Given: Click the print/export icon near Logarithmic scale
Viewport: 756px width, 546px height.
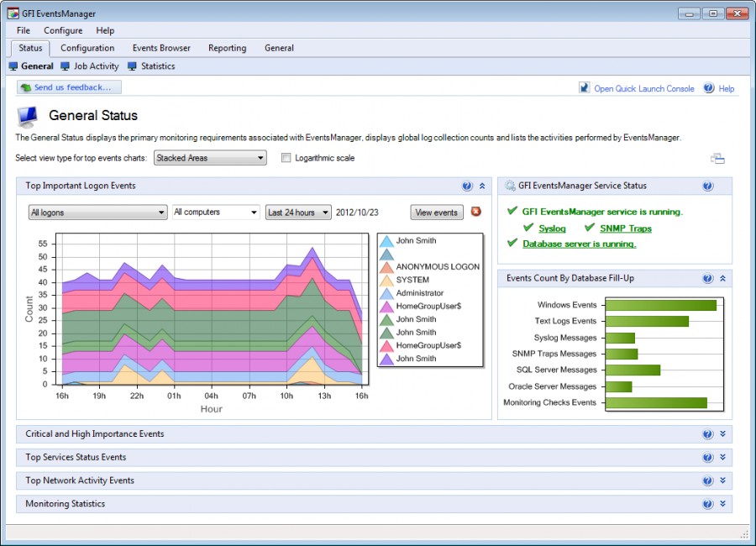Looking at the screenshot, I should point(717,158).
